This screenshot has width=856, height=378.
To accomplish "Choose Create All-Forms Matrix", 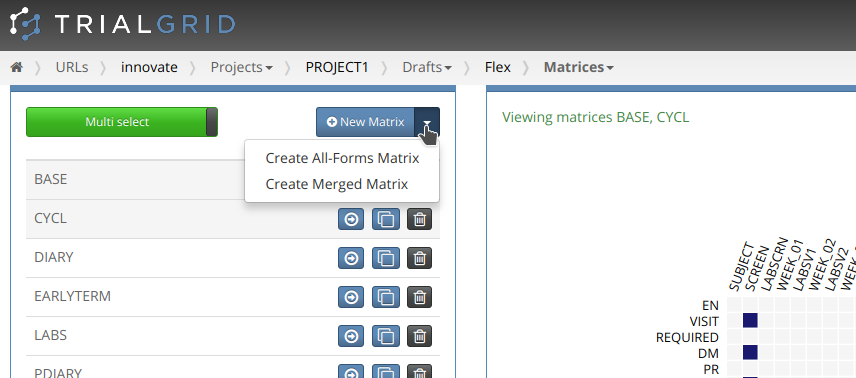I will coord(342,158).
